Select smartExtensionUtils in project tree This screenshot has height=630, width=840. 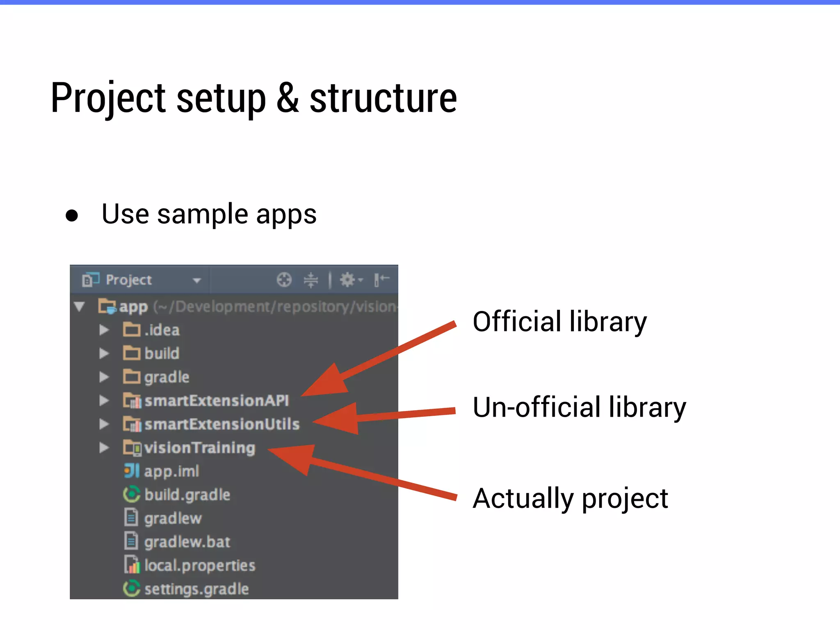coord(222,424)
